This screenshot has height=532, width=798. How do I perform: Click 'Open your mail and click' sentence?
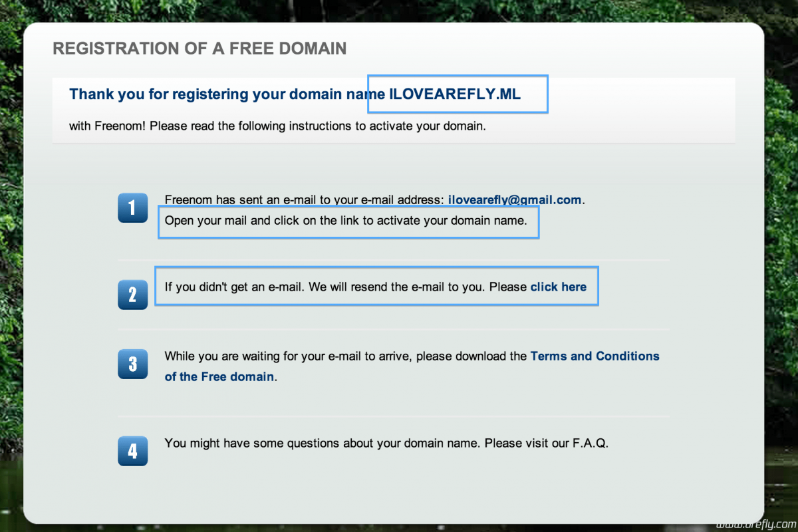(346, 220)
